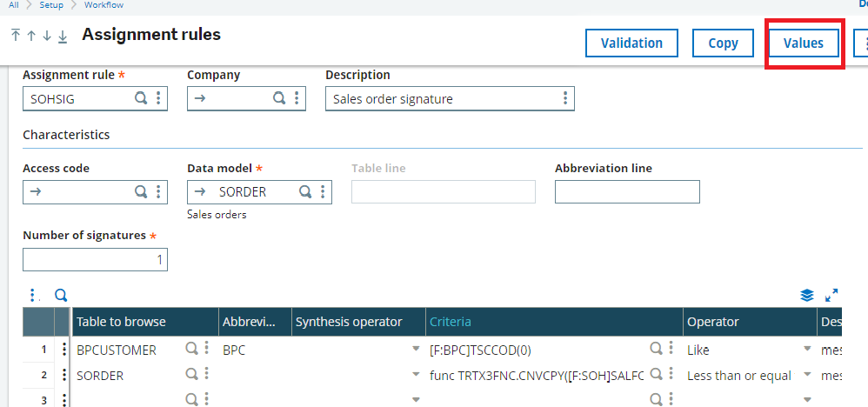Image resolution: width=868 pixels, height=407 pixels.
Task: Go to the previous record arrow
Action: click(x=30, y=36)
